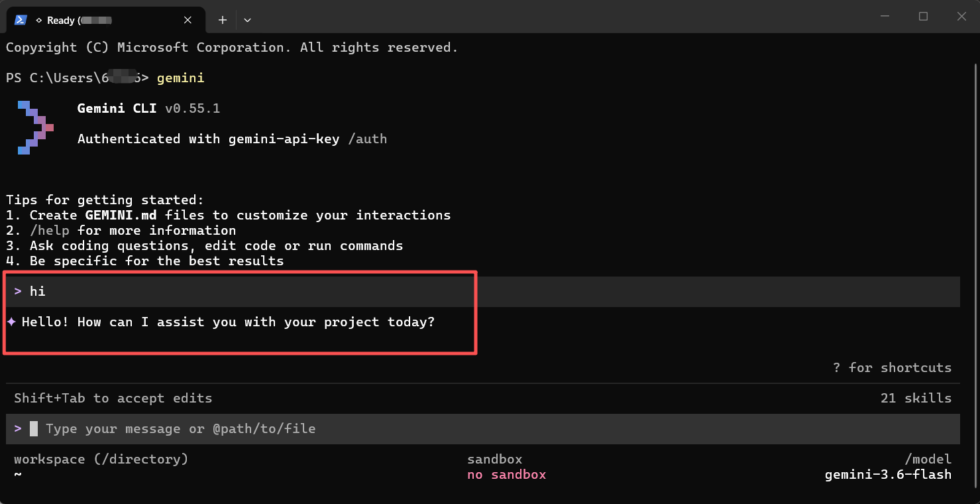Click the Shift+Tab to accept edits label

(x=113, y=398)
